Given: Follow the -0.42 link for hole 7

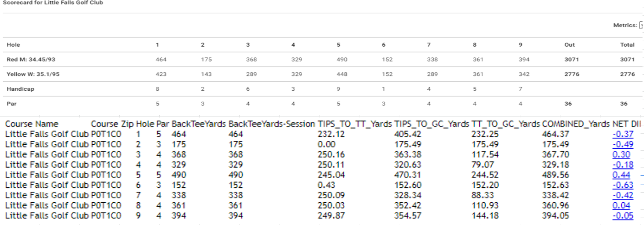Looking at the screenshot, I should click(x=624, y=195).
